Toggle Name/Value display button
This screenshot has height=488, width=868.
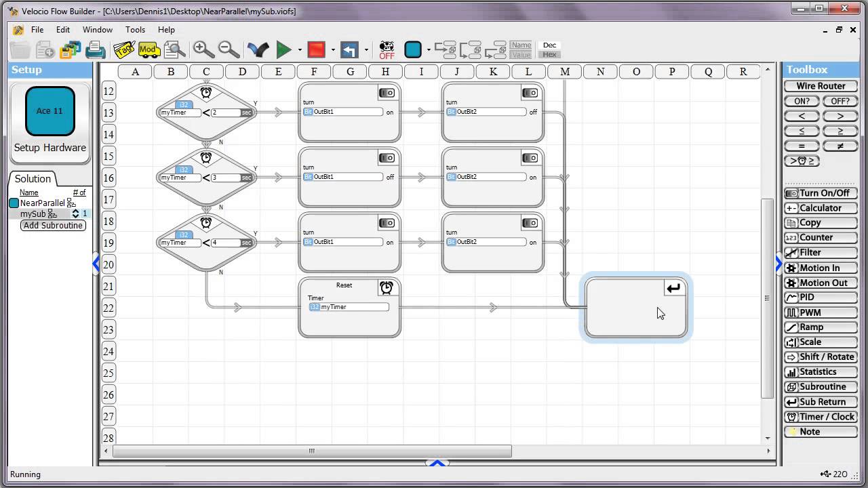(x=521, y=49)
